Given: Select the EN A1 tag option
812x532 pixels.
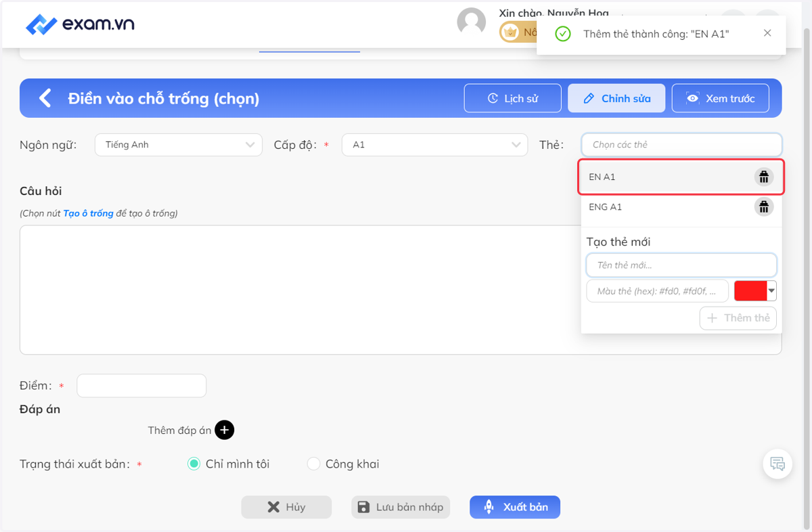Looking at the screenshot, I should pyautogui.click(x=681, y=177).
